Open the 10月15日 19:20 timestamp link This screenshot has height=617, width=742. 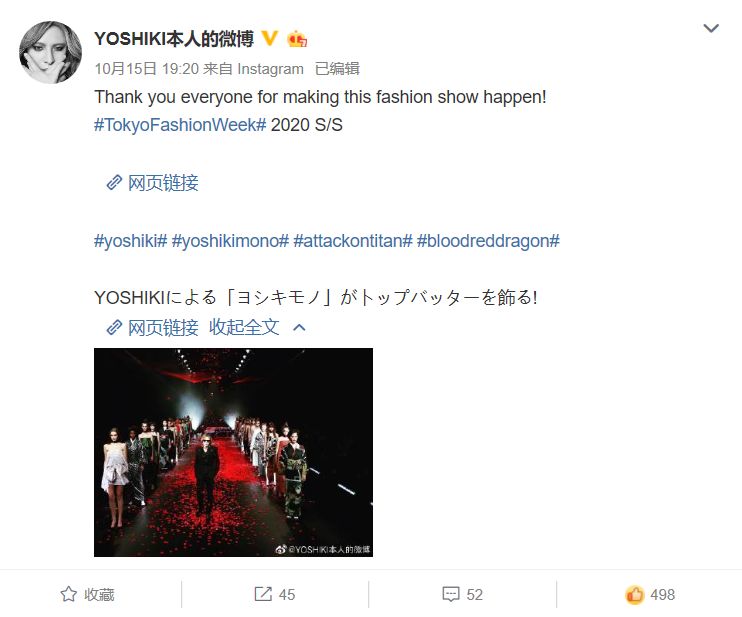tap(146, 69)
